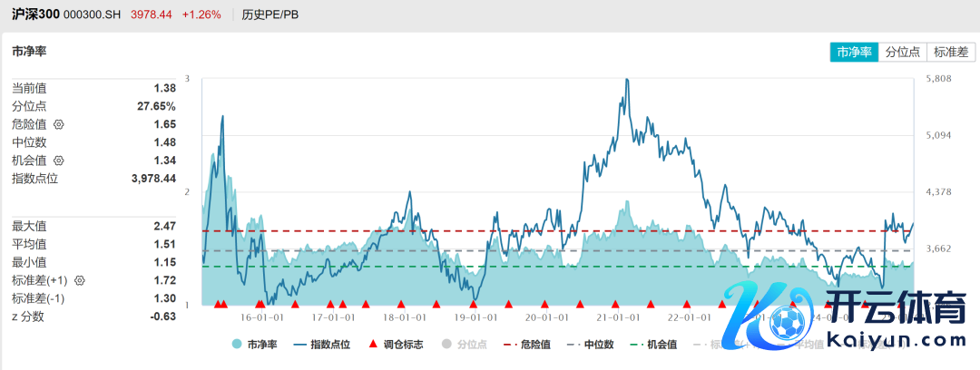Click the 市净率 teal circle legend icon
Screen dimensions: 980x370
point(237,345)
